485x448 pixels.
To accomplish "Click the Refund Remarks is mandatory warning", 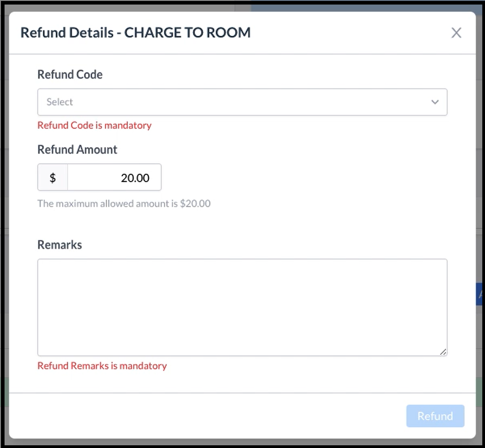I will (102, 366).
